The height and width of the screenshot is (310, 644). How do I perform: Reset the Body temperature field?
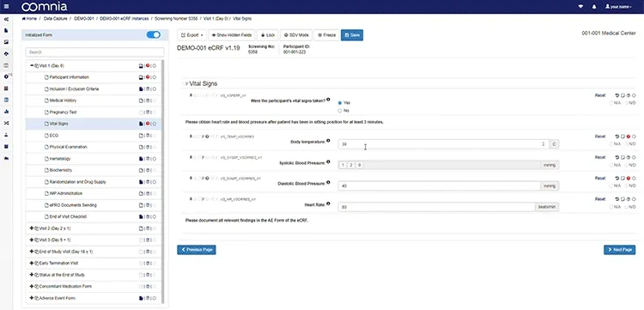coord(600,137)
